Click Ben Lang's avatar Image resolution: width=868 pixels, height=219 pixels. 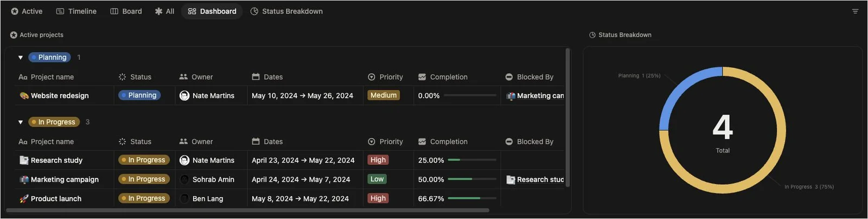click(184, 199)
